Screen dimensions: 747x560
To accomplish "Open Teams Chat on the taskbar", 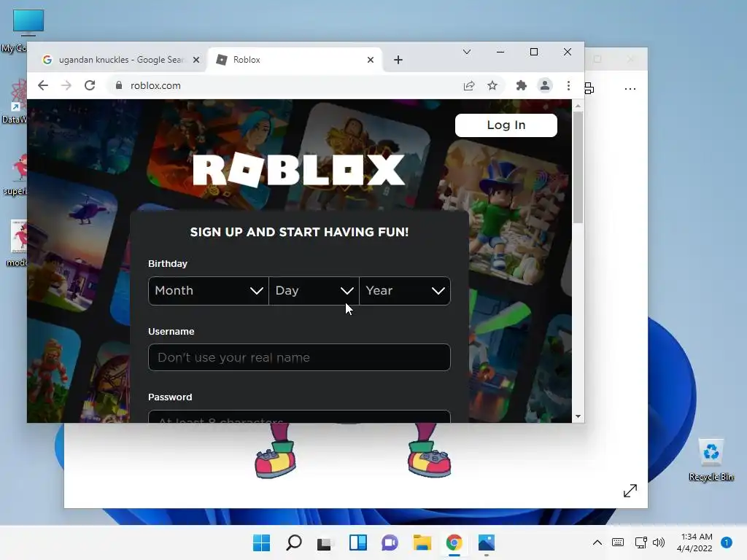I will [x=390, y=542].
